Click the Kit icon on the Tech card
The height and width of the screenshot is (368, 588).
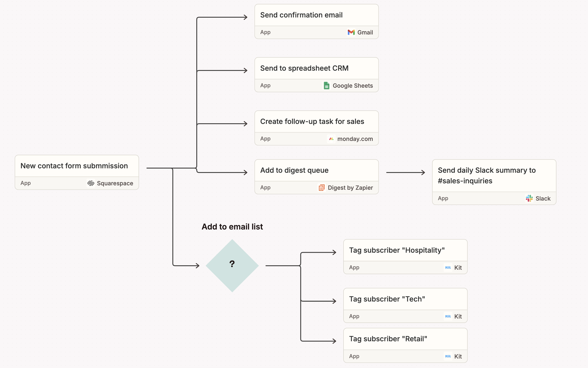tap(448, 316)
